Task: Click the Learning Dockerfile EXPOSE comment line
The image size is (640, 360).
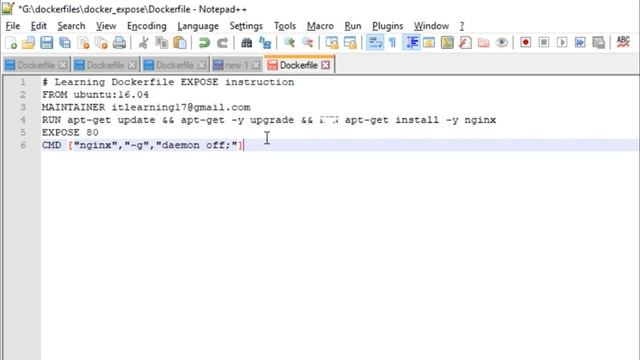Action: 168,82
